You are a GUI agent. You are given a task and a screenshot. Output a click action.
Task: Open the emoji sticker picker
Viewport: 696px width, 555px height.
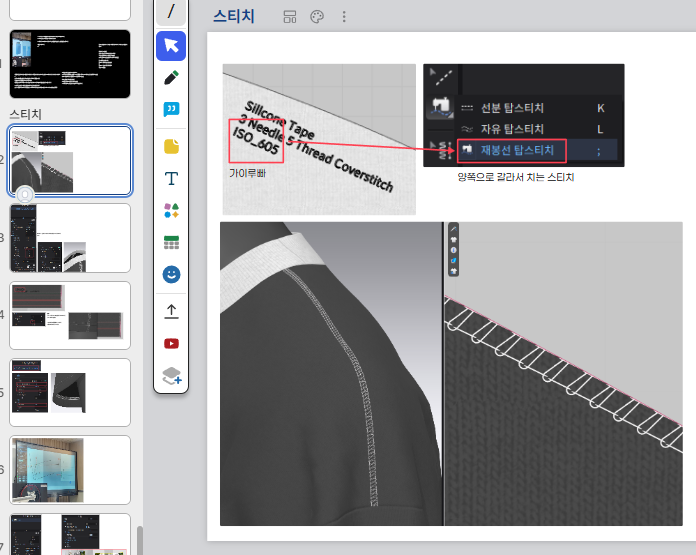point(171,274)
